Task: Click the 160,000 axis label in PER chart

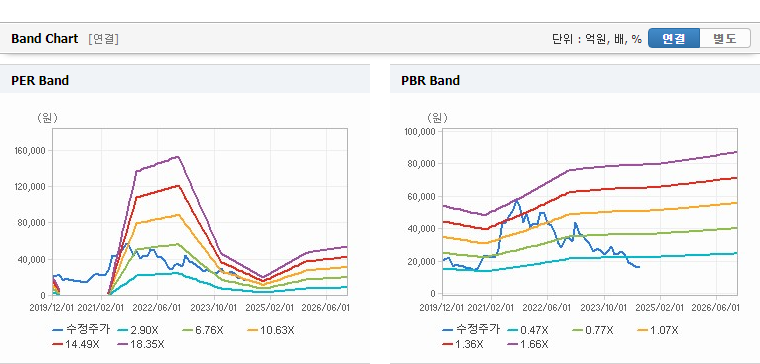Action: coord(30,151)
